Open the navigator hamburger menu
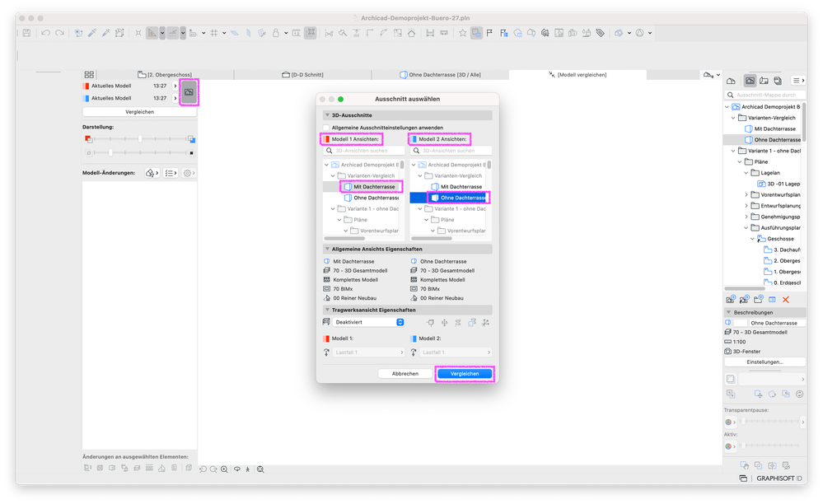The image size is (823, 504). click(798, 80)
